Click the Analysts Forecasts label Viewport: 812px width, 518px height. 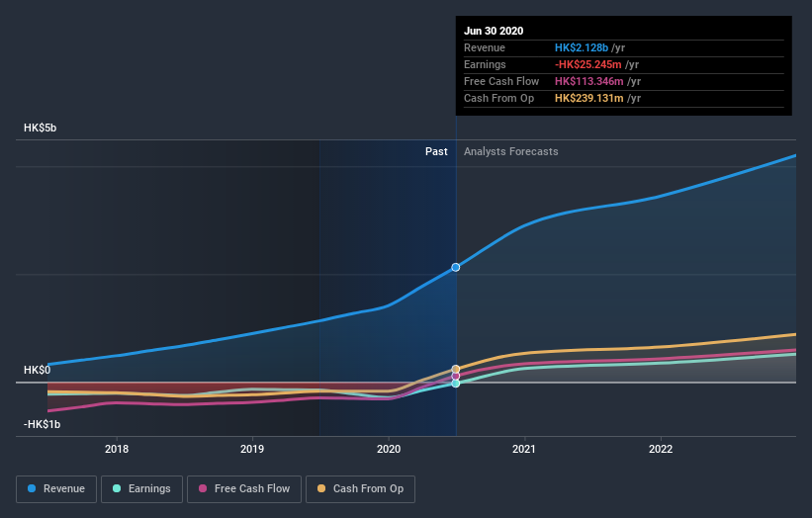(x=511, y=151)
